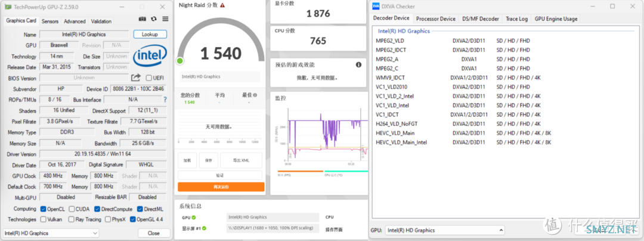Screen dimensions: 644x241
Task: Toggle the DirectCompute checkbox
Action: pos(97,209)
